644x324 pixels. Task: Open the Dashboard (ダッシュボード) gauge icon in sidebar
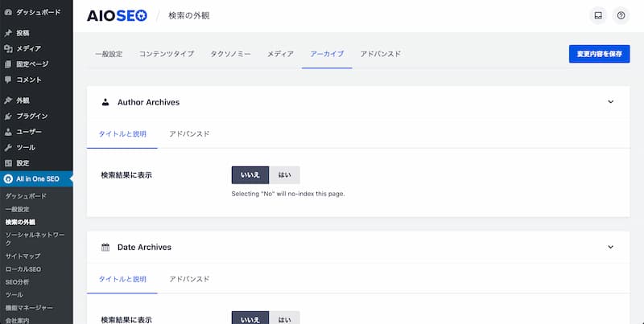point(8,12)
